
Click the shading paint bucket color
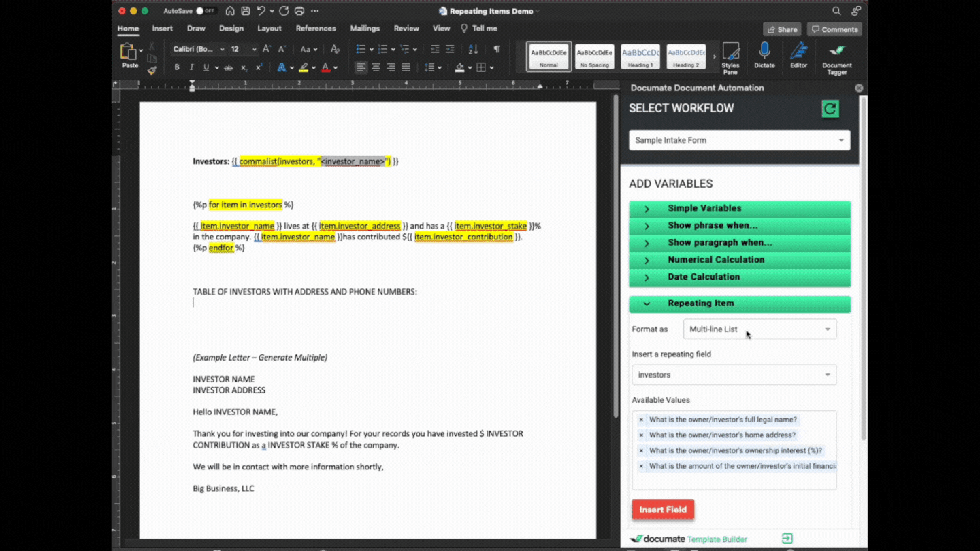coord(459,67)
